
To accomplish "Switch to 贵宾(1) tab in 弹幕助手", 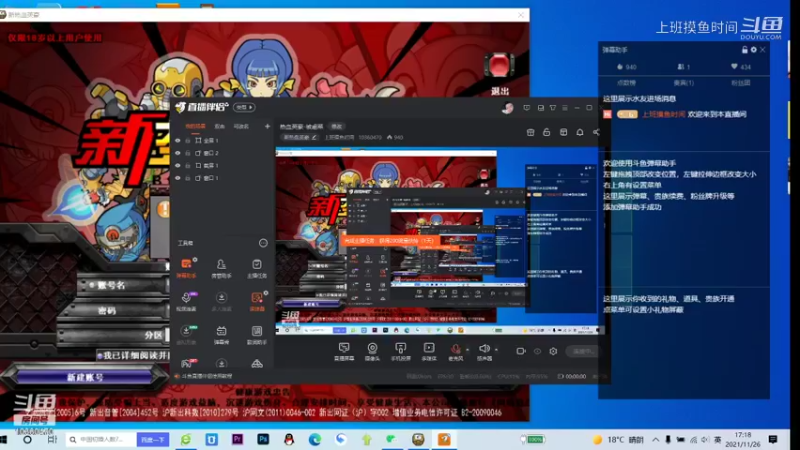I will 684,83.
